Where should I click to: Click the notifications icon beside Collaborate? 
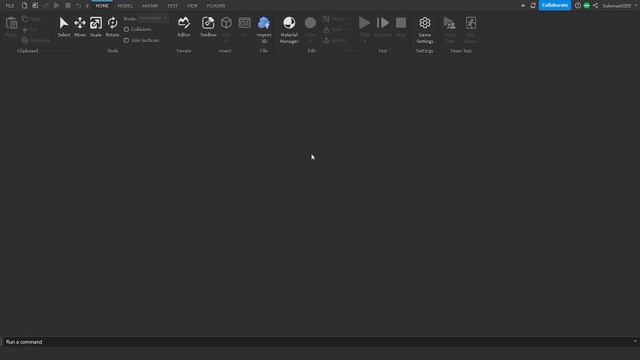533,6
